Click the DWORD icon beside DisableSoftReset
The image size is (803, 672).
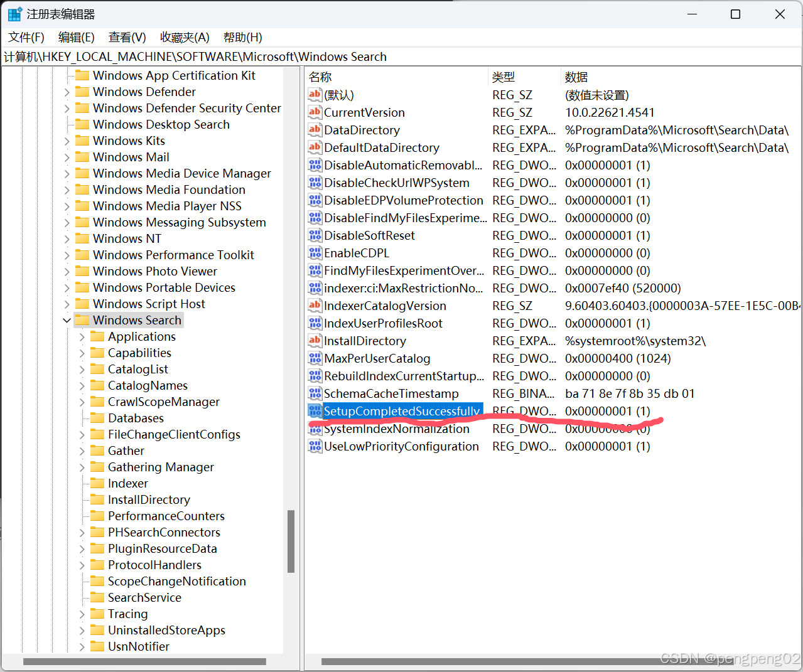pos(315,235)
